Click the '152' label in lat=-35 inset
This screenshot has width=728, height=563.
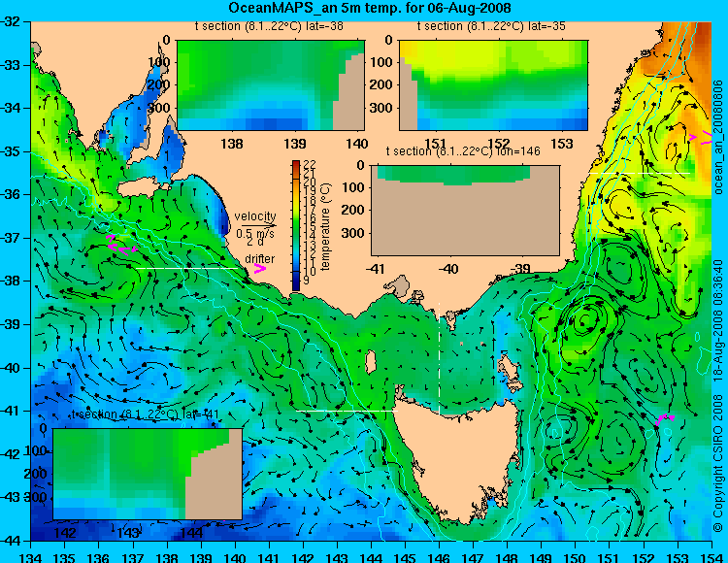tap(499, 144)
